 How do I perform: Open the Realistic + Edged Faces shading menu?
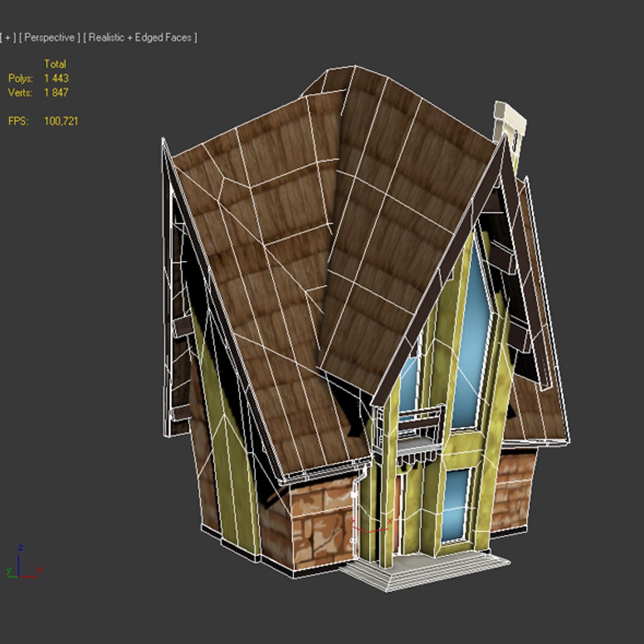click(140, 38)
